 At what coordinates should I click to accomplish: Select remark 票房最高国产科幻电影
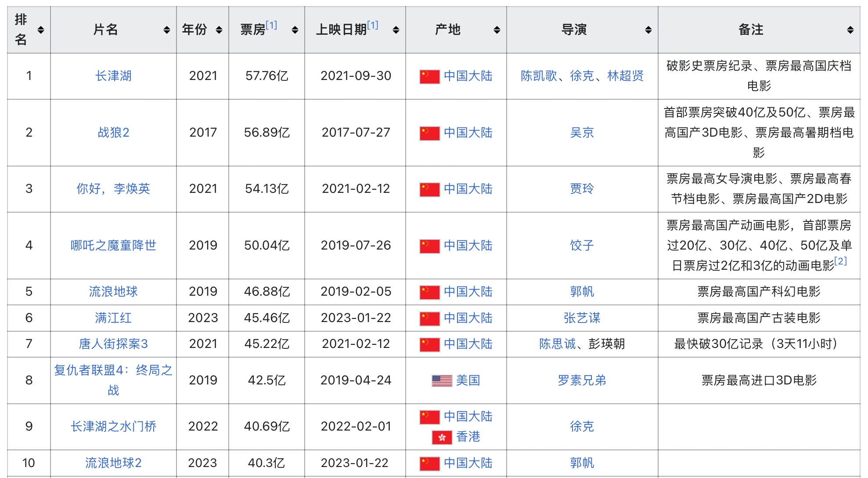pos(759,291)
